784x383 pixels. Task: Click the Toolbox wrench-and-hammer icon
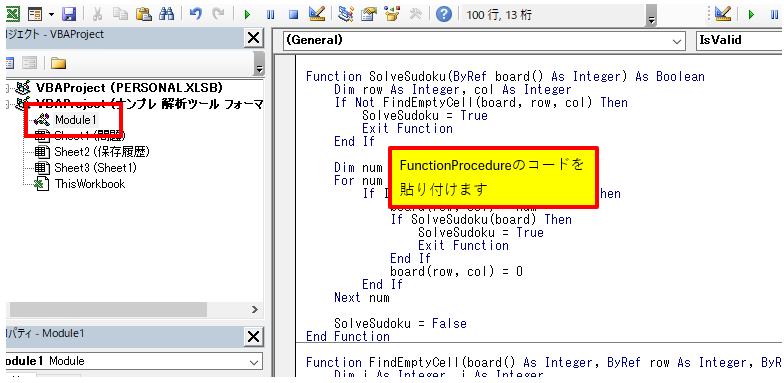415,14
